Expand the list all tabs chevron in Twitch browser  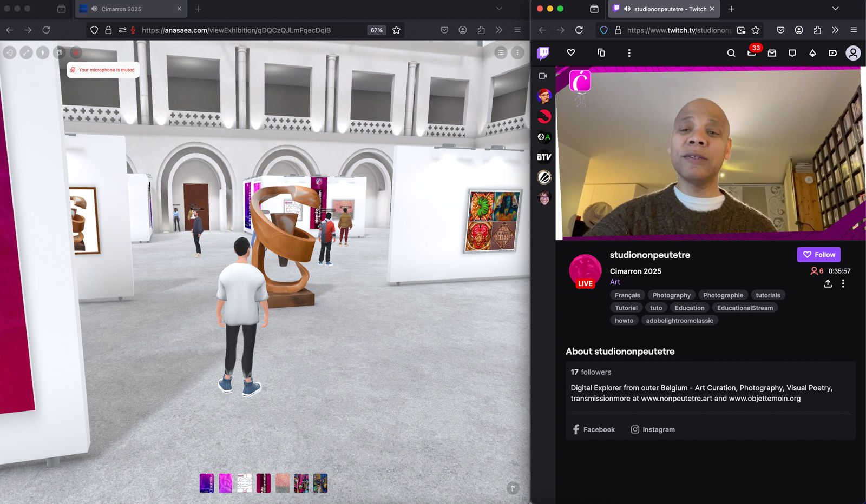pyautogui.click(x=835, y=9)
